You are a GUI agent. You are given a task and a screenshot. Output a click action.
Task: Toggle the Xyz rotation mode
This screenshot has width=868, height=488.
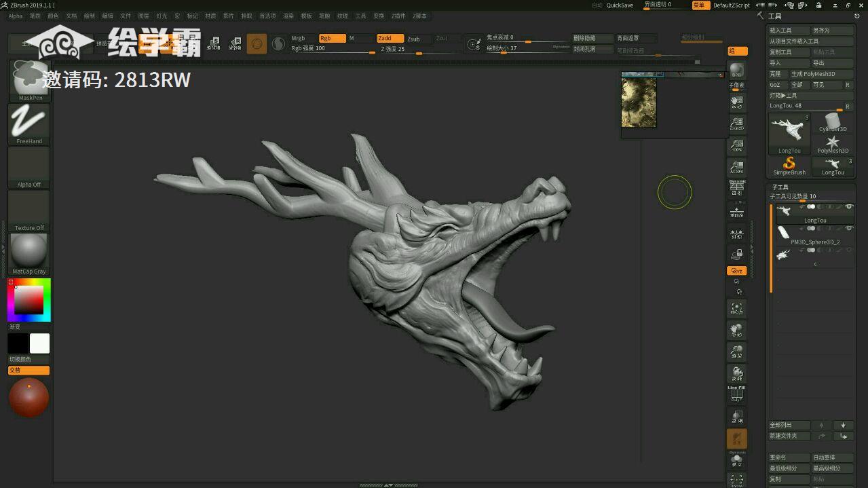(x=737, y=271)
